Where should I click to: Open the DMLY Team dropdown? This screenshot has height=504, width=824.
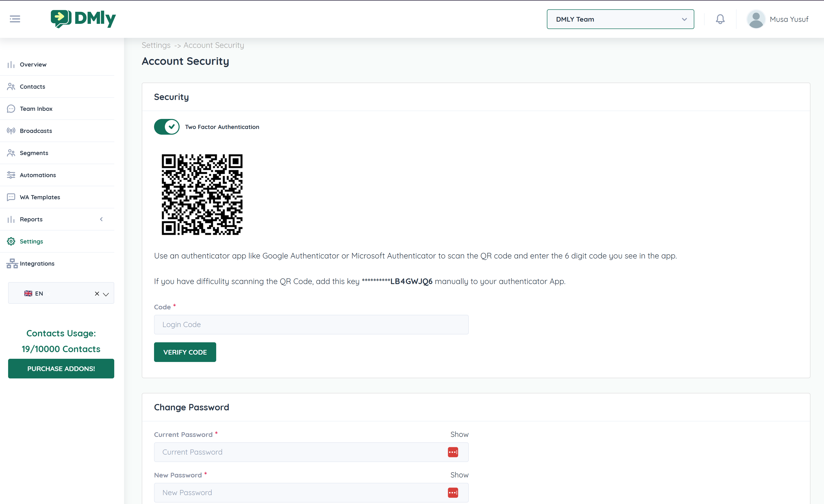tap(620, 19)
